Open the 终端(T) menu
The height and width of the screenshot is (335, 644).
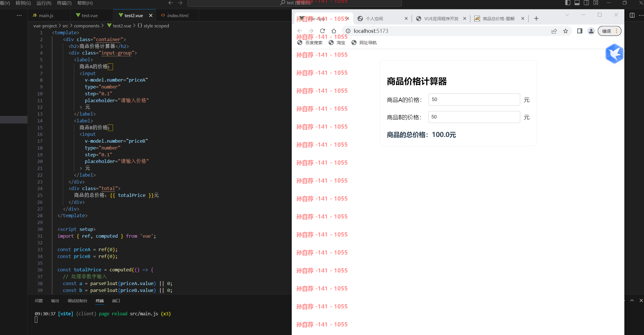click(x=64, y=3)
